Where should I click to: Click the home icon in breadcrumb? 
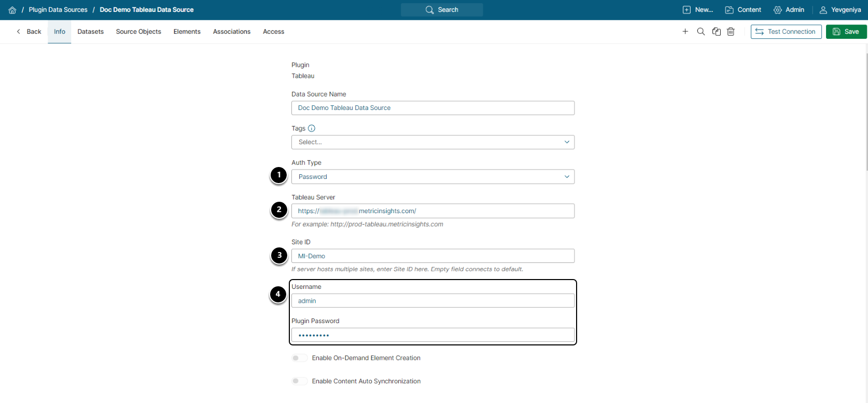12,10
